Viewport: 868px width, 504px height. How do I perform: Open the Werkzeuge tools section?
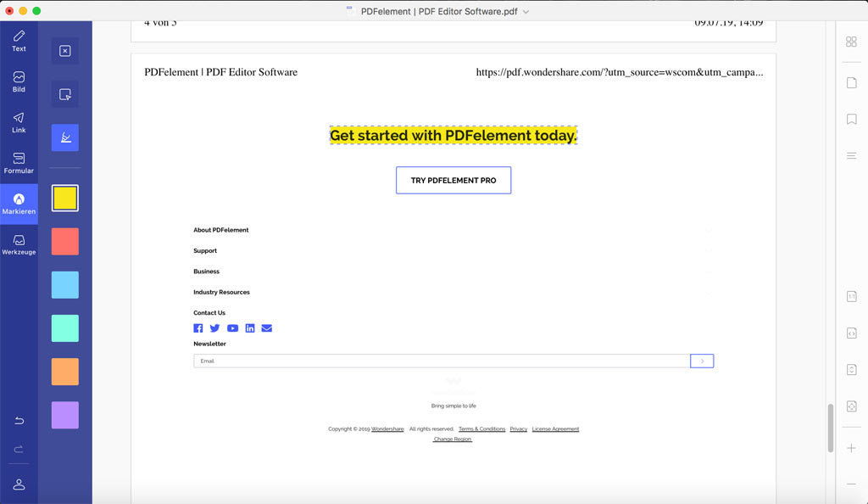click(x=19, y=245)
